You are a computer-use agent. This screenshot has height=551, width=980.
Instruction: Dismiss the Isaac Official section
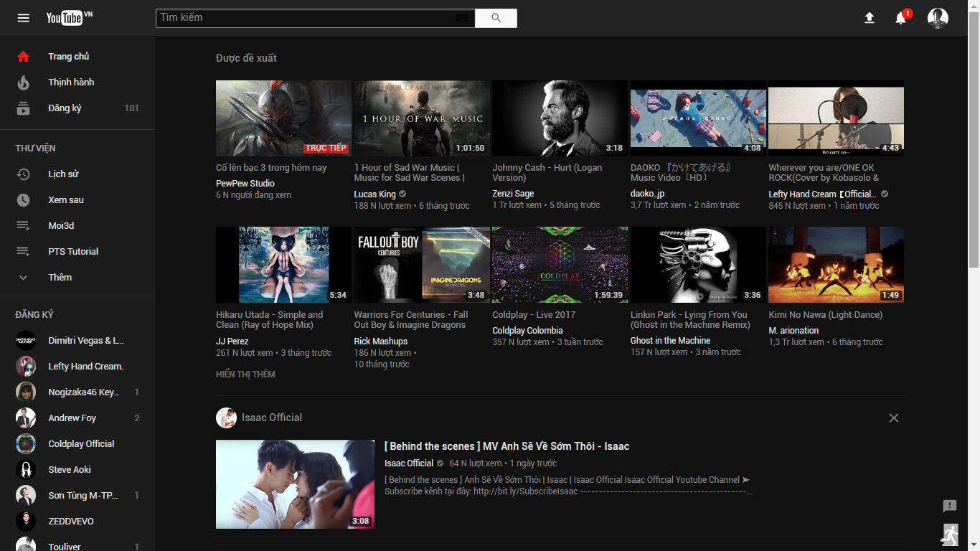point(894,418)
